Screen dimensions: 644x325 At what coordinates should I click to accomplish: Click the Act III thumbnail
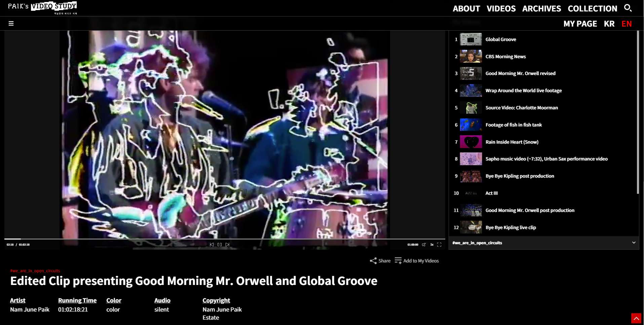(x=471, y=193)
